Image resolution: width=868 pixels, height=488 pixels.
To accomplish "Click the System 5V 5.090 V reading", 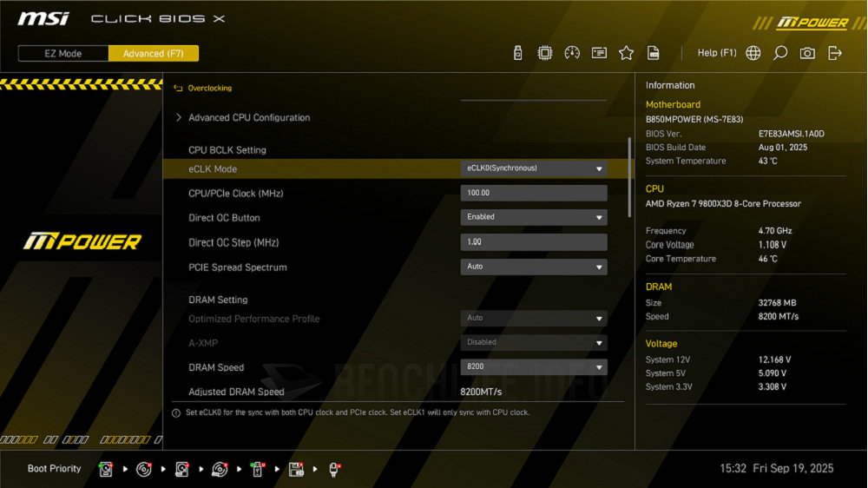I will click(773, 373).
